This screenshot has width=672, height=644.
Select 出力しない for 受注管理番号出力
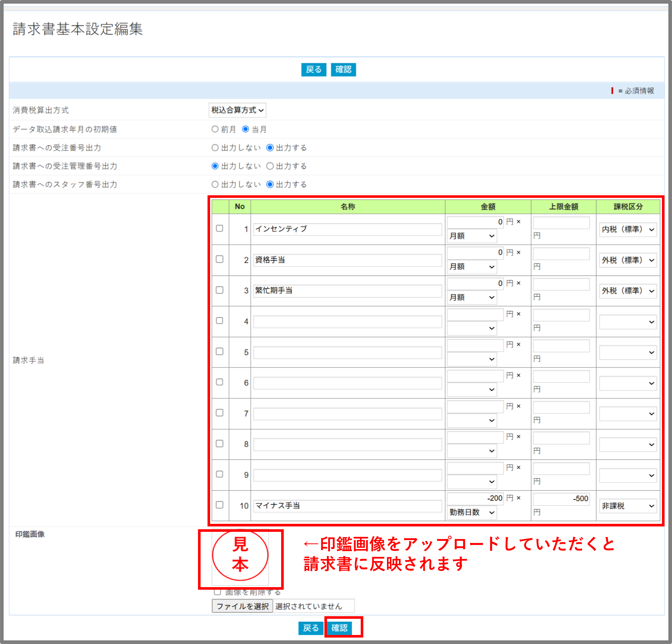[x=215, y=166]
